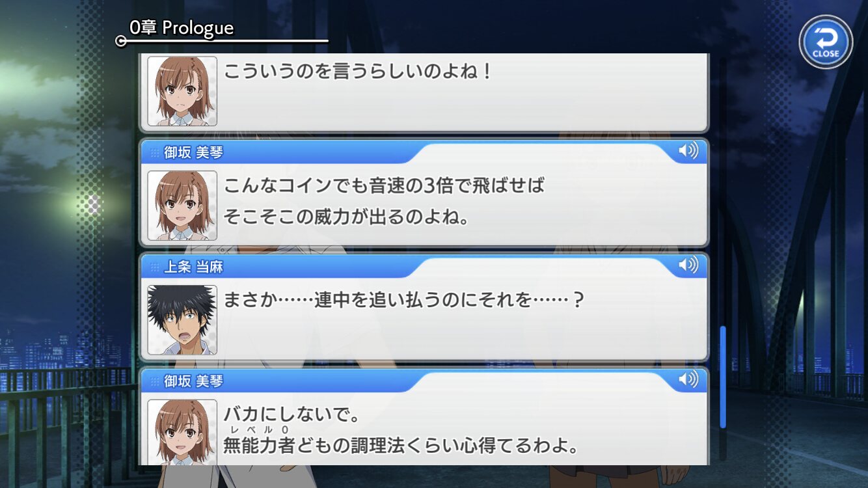Screen dimensions: 868x488
Task: Tap the line こういうのを言うらしいのよね！
Action: click(x=357, y=72)
